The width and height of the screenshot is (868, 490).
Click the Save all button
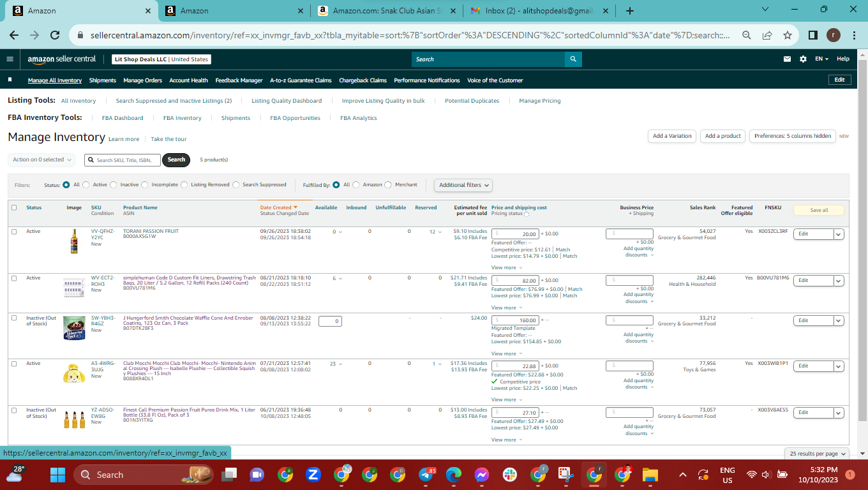819,210
